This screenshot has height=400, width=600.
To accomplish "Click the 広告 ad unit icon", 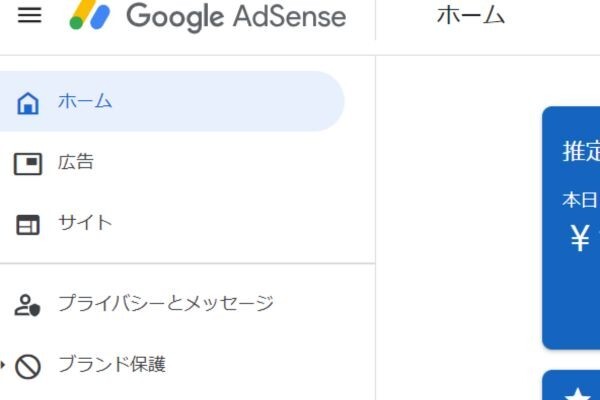I will tap(28, 163).
